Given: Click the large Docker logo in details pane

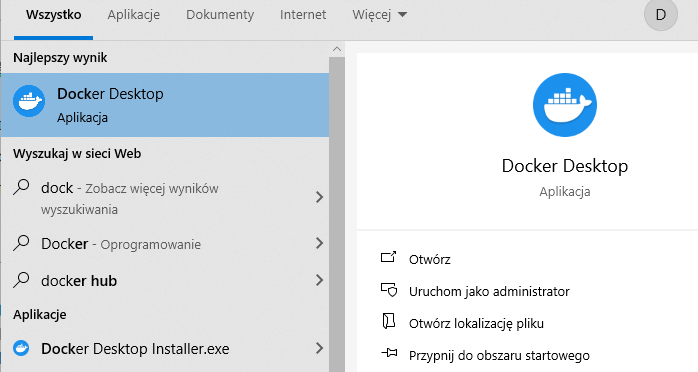Looking at the screenshot, I should (565, 105).
